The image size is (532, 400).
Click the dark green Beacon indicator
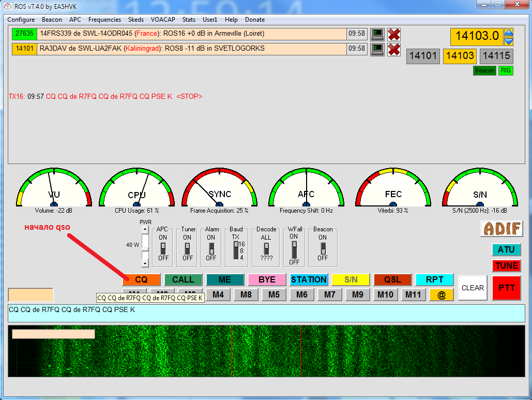[x=484, y=70]
